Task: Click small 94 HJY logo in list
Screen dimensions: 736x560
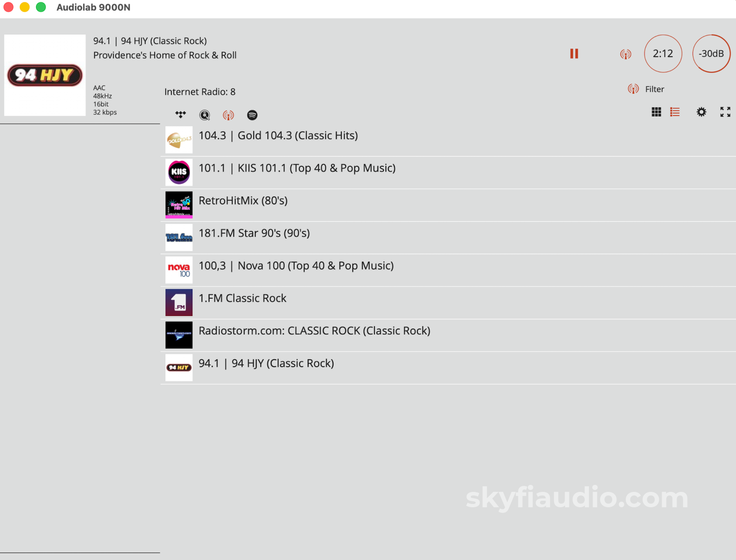Action: pos(179,368)
